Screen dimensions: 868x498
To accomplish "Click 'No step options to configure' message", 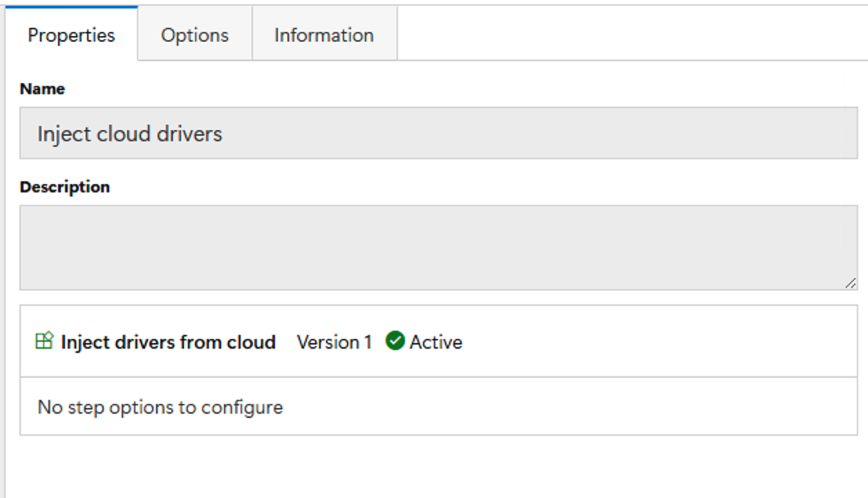I will [160, 407].
